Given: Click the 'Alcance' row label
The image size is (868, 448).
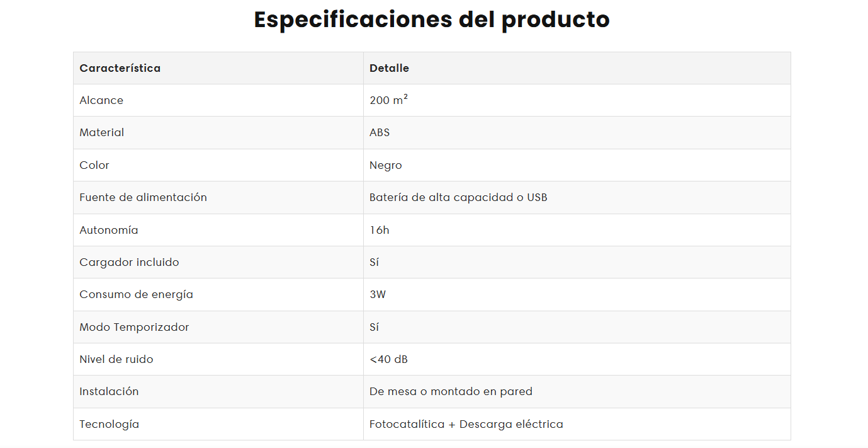Looking at the screenshot, I should tap(101, 100).
